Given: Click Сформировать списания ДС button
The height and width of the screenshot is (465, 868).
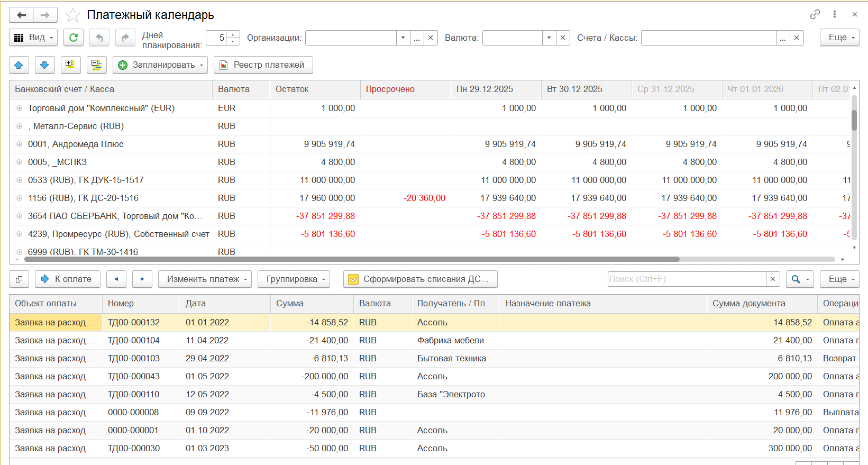Looking at the screenshot, I should [x=421, y=279].
